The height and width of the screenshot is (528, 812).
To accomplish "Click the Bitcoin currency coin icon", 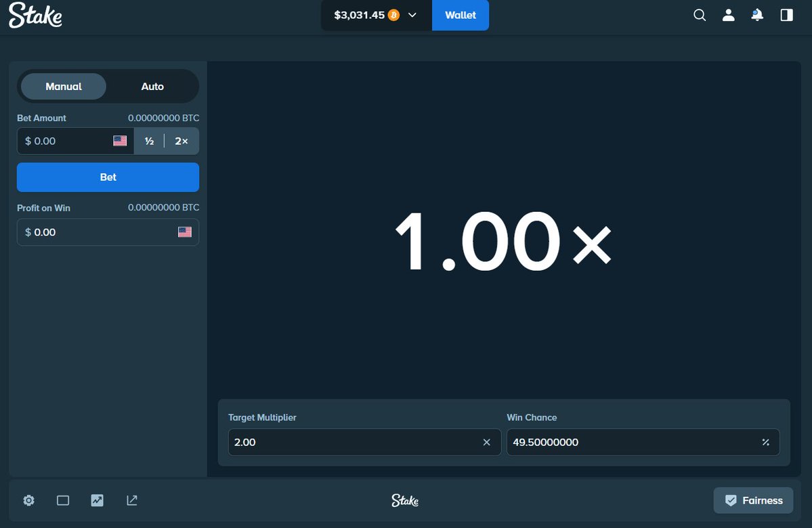I will pos(393,15).
